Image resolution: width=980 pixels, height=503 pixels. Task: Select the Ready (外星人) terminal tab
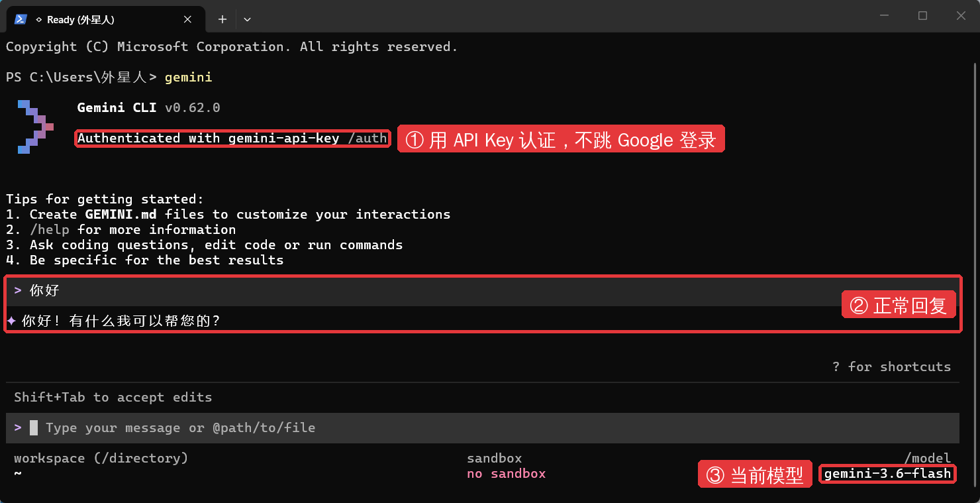coord(105,20)
